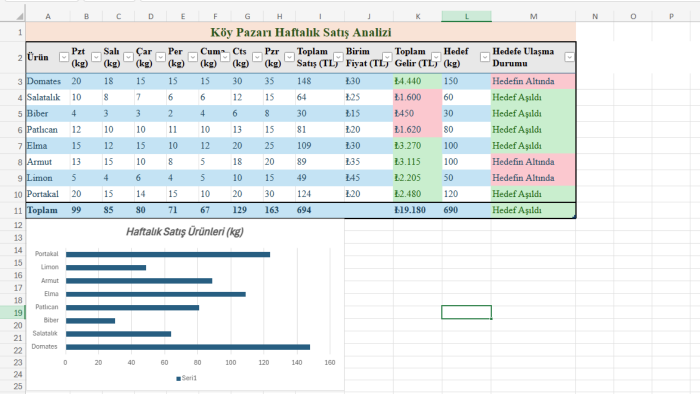This screenshot has width=700, height=394.
Task: Select column P header
Action: [671, 17]
